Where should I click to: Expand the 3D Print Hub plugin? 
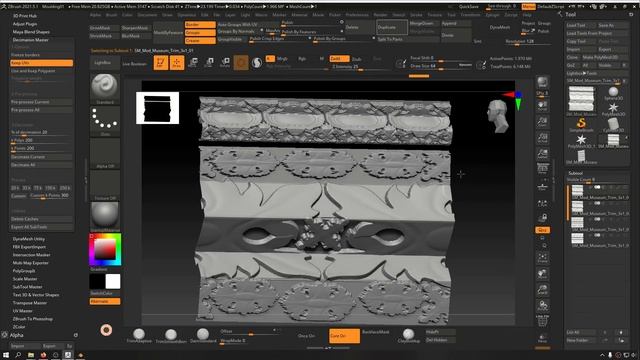[x=25, y=16]
